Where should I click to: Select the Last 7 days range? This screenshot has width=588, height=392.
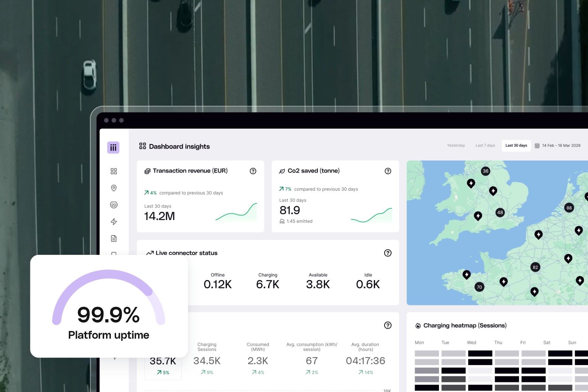click(485, 145)
